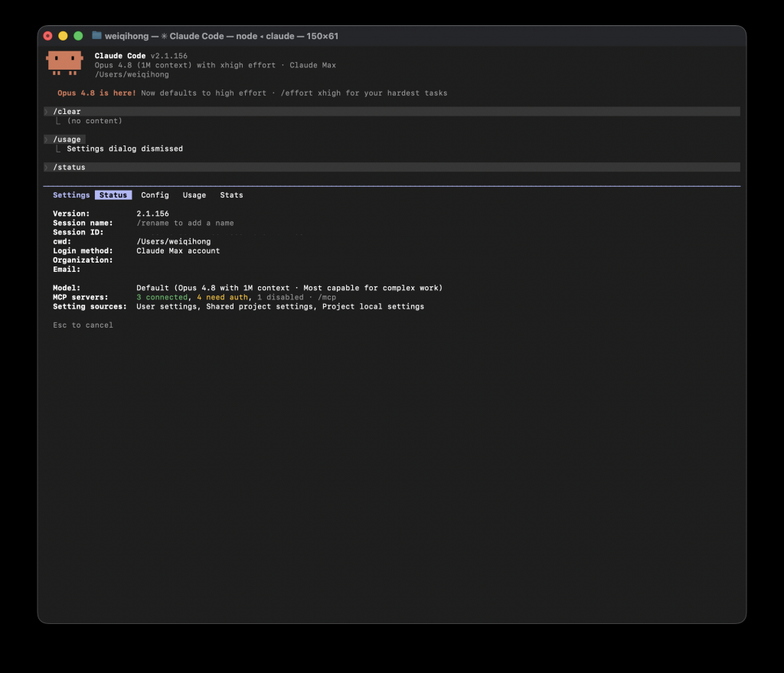Click the Version value 2.1.156 in Status

click(x=152, y=214)
